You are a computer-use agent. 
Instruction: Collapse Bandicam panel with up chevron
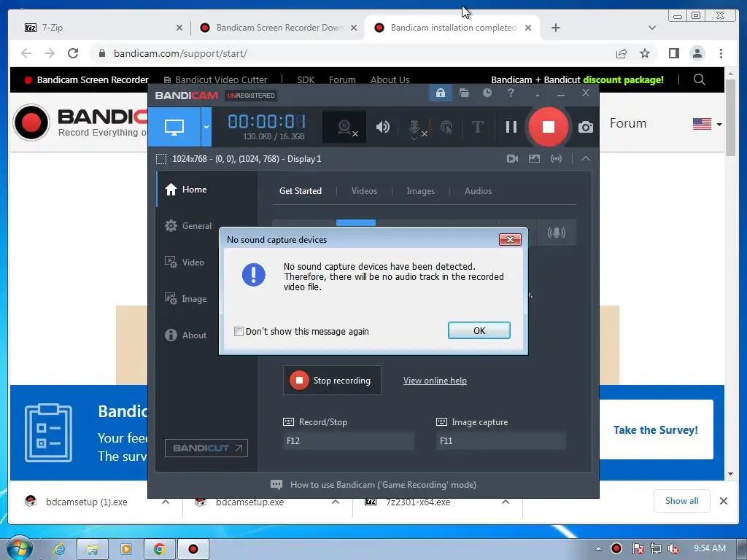[x=586, y=158]
